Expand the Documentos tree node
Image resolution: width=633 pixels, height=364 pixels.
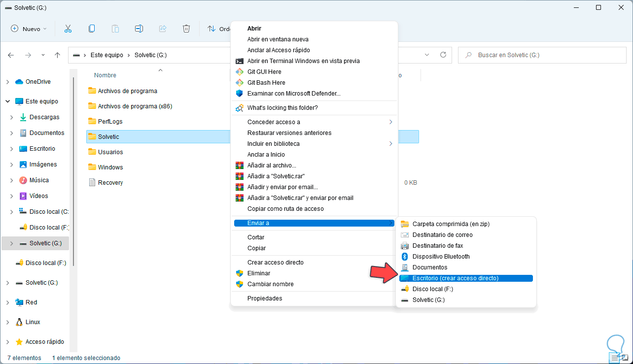(12, 133)
